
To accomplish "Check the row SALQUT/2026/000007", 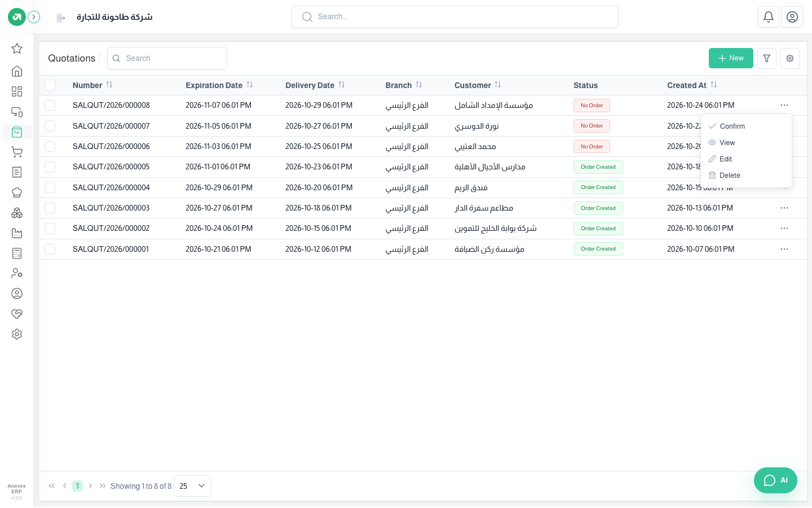I will (x=50, y=126).
